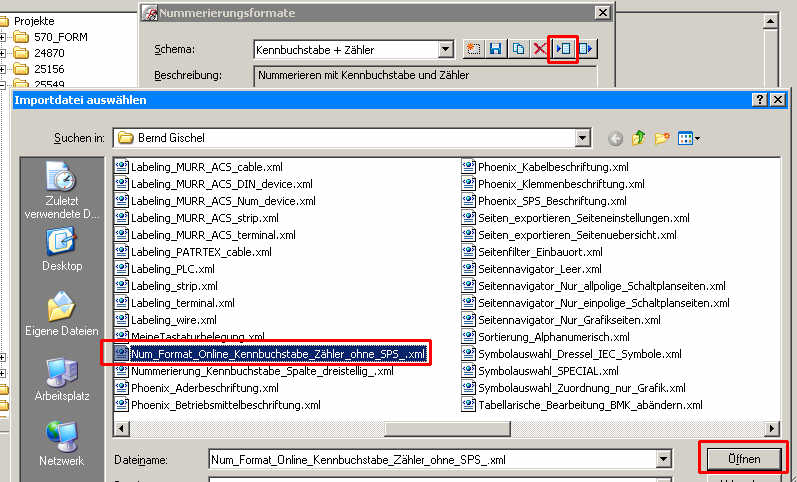Image resolution: width=797 pixels, height=482 pixels.
Task: Click the Öffnen button
Action: click(744, 459)
